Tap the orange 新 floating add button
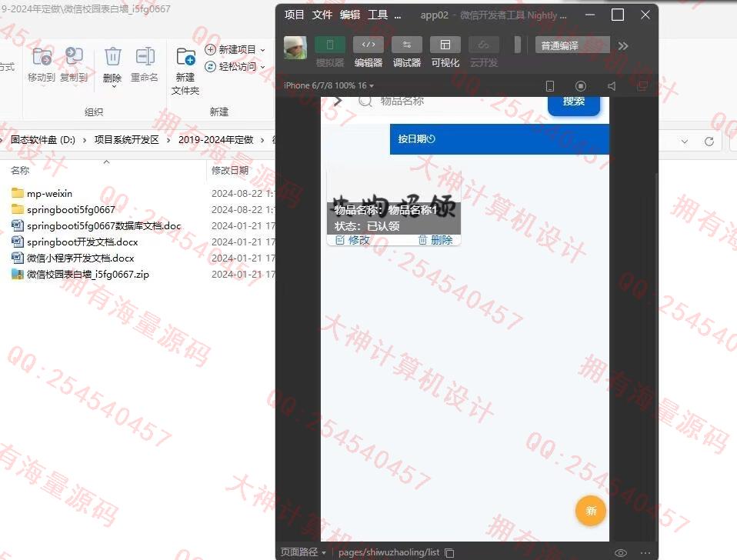 (590, 511)
